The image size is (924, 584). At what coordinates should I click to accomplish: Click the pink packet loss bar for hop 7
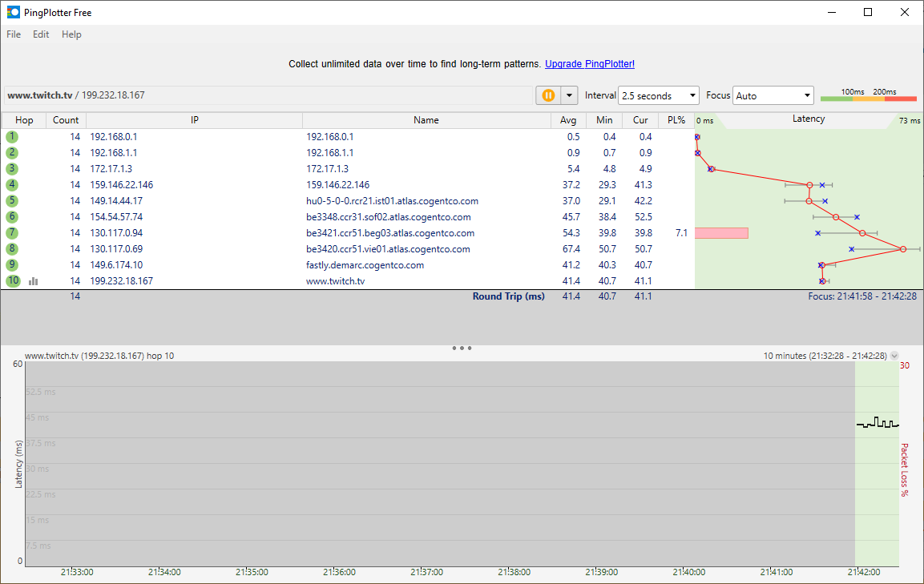(722, 233)
